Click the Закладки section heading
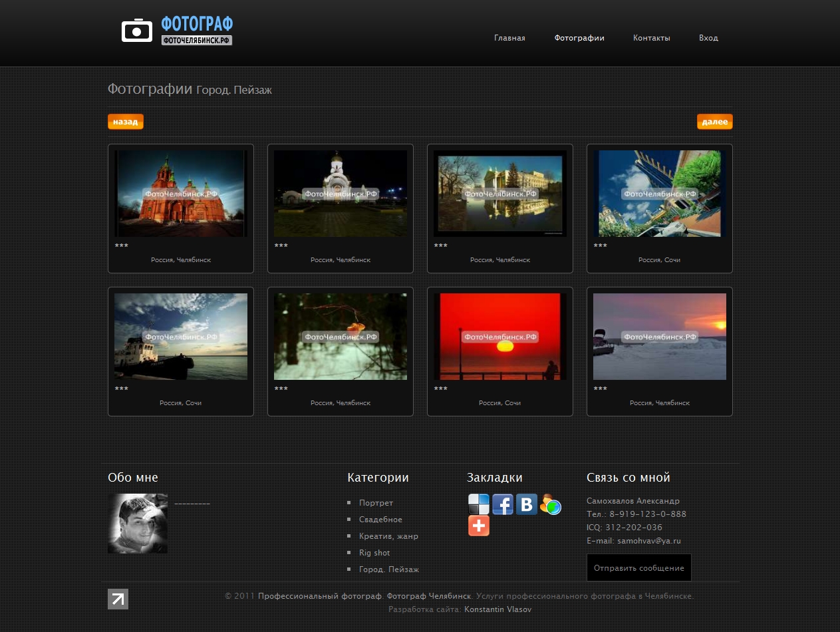This screenshot has height=632, width=840. pyautogui.click(x=495, y=478)
